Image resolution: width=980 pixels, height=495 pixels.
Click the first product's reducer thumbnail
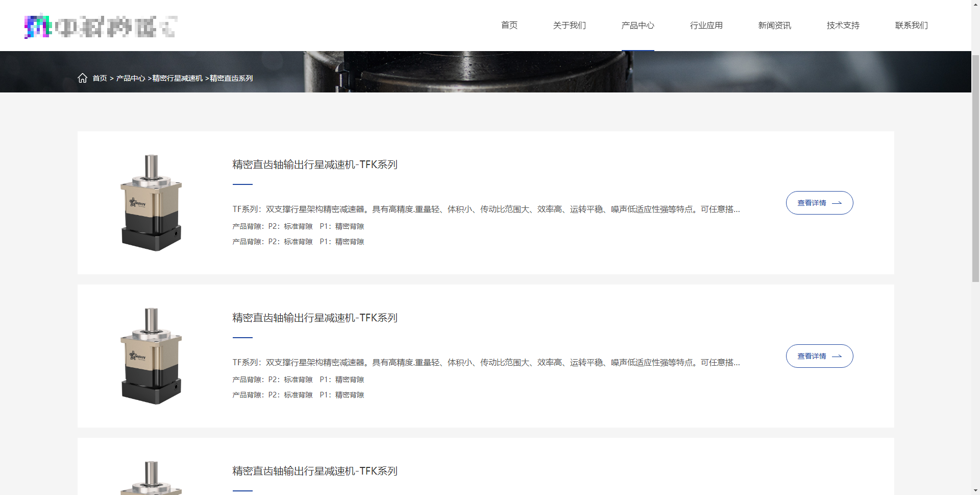(151, 203)
